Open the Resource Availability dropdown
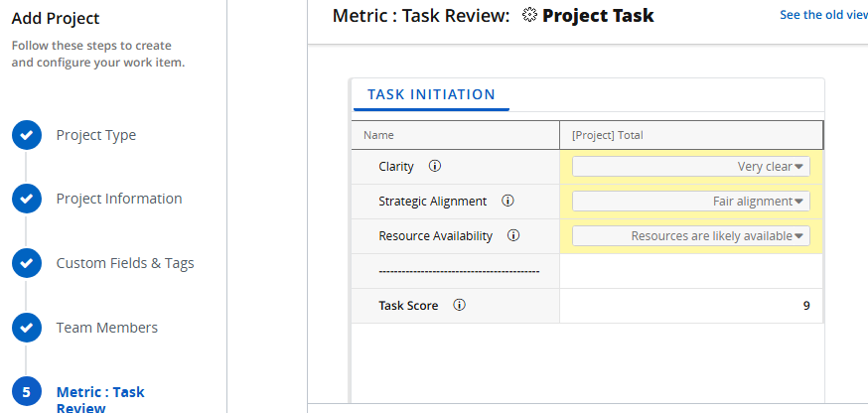This screenshot has width=868, height=413. (691, 236)
